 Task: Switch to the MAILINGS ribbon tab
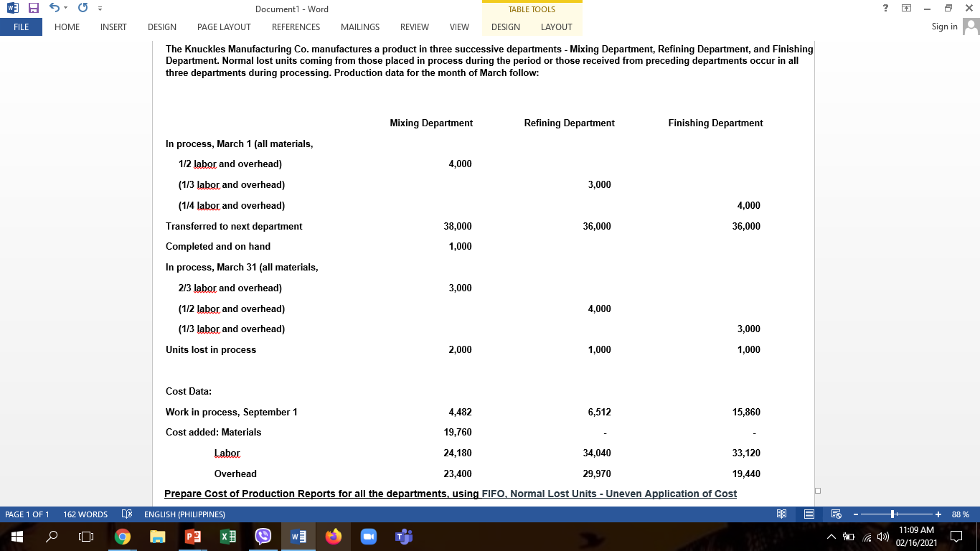[x=360, y=27]
